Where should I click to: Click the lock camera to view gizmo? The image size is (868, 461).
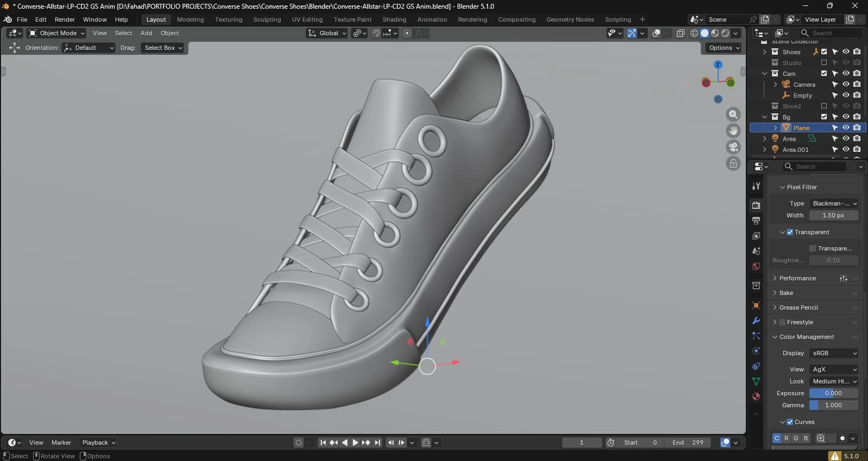click(733, 163)
